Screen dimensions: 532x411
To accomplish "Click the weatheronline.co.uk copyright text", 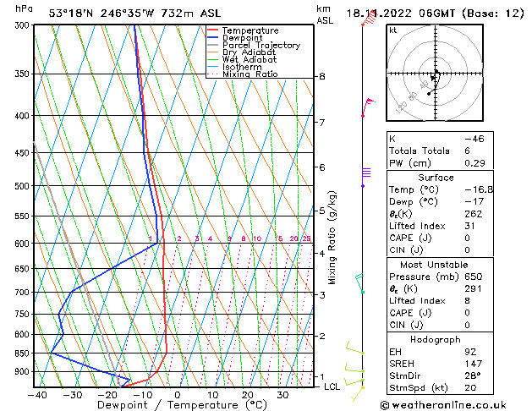I will pos(443,405).
